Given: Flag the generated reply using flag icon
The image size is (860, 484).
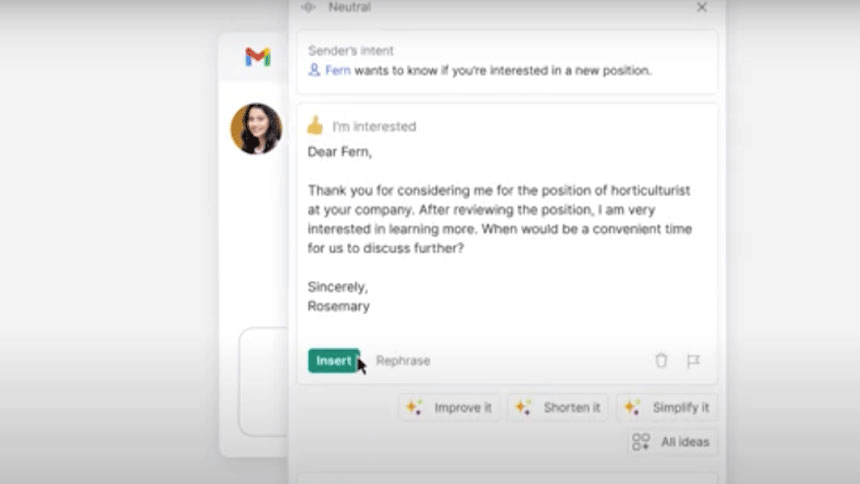Looking at the screenshot, I should (693, 361).
